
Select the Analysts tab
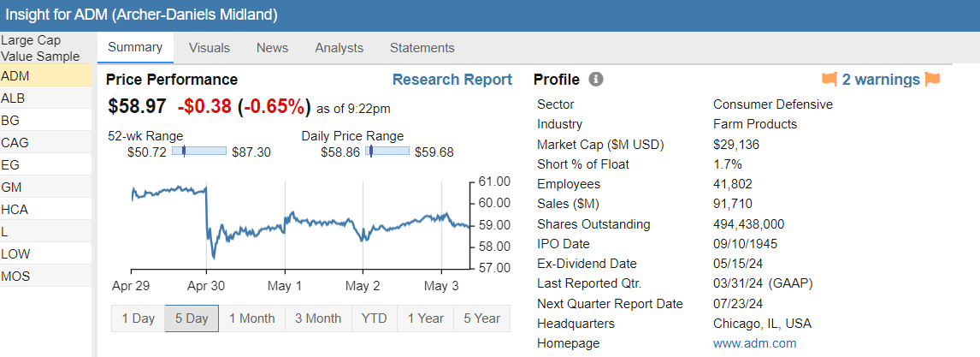coord(339,48)
